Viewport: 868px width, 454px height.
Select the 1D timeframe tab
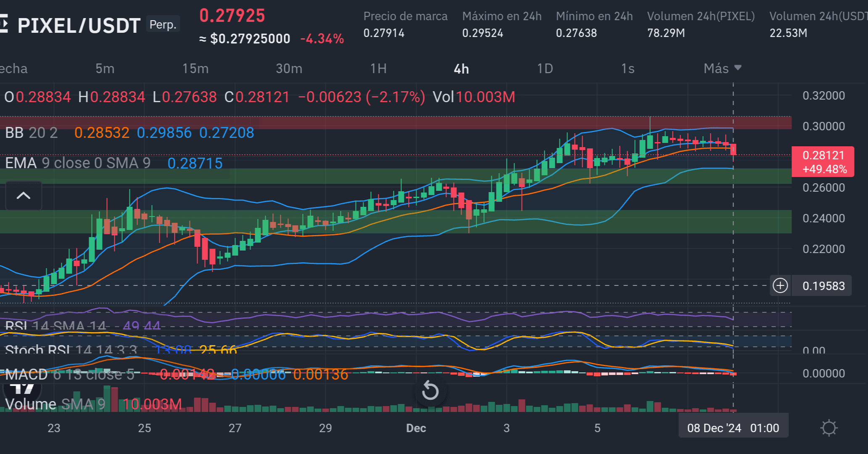(545, 69)
